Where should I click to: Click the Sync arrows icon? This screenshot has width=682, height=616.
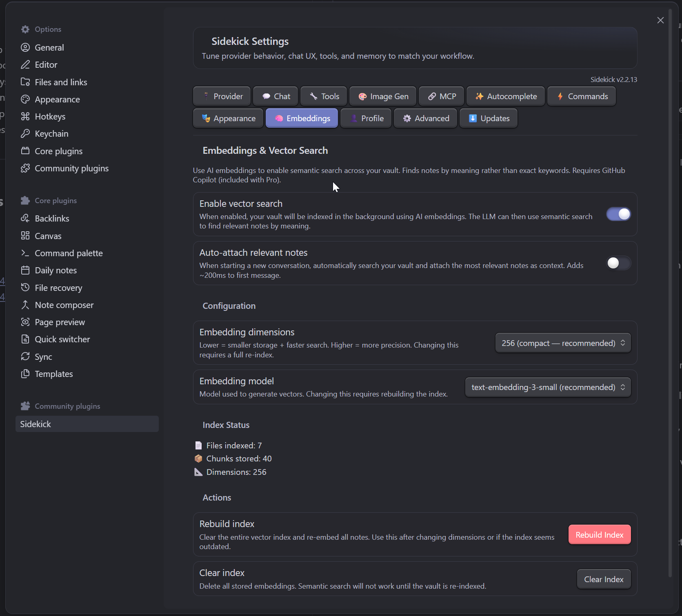click(25, 357)
